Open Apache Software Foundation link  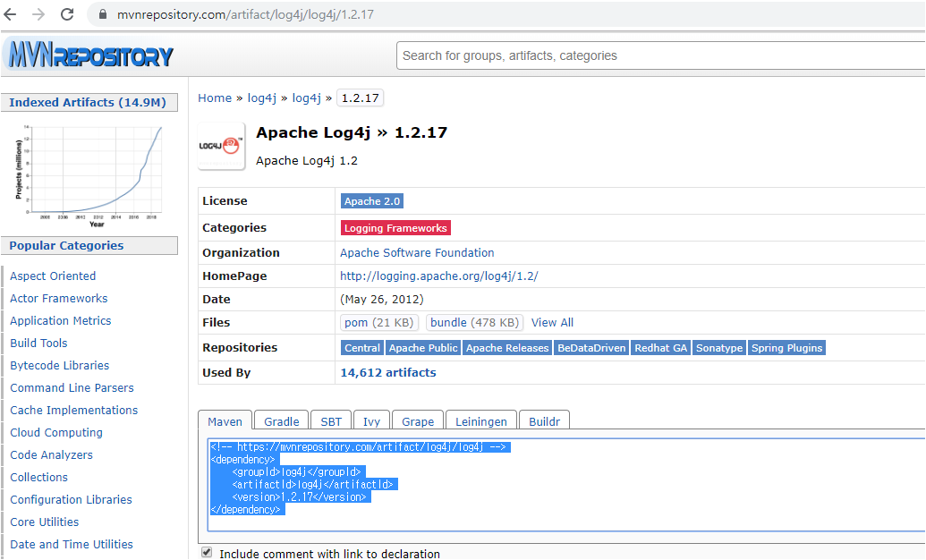click(417, 253)
